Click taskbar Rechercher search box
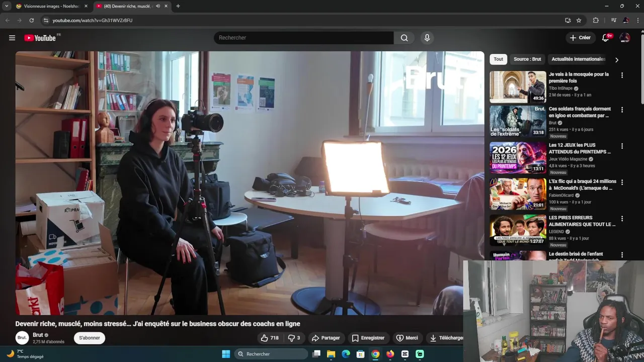 coord(272,354)
